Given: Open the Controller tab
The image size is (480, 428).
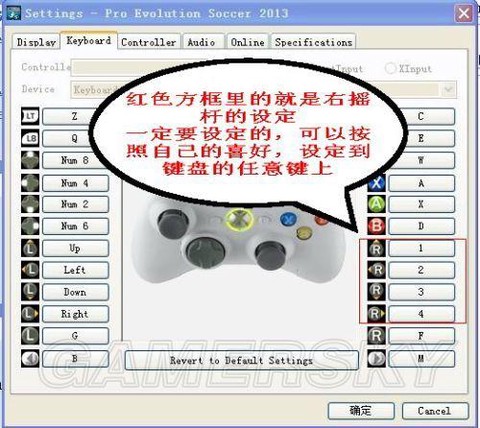Looking at the screenshot, I should pyautogui.click(x=149, y=42).
